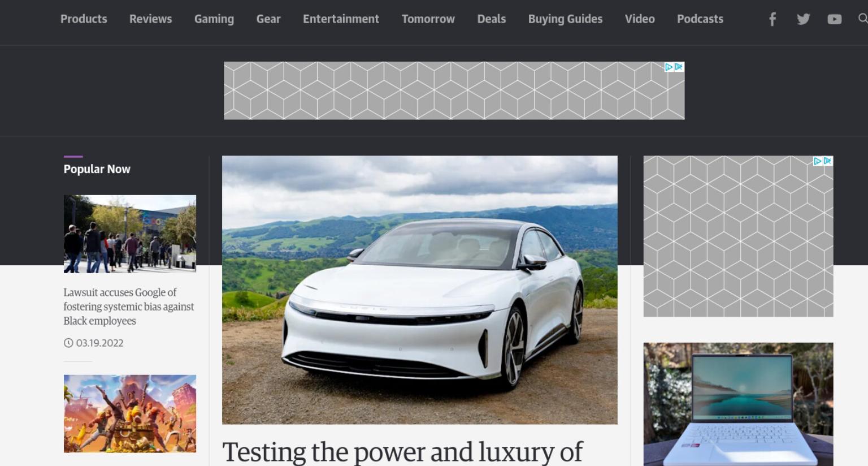Open the Fortnite characters thumbnail

coord(130,413)
